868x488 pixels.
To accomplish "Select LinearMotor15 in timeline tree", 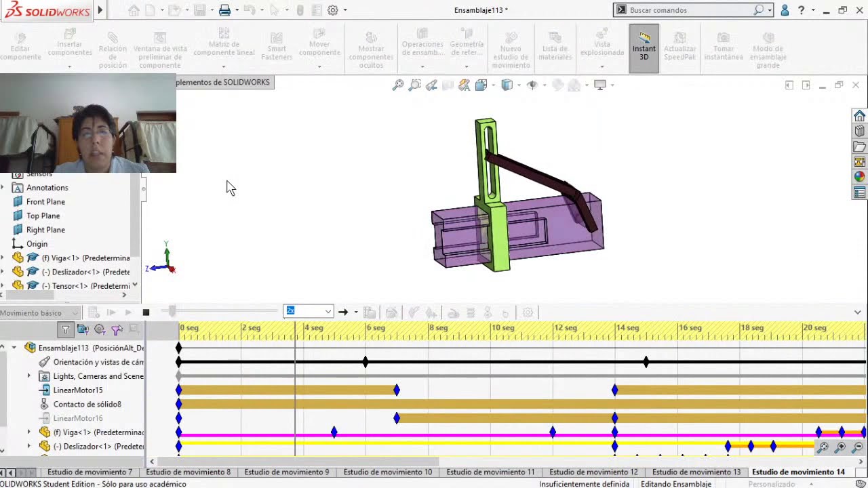I will click(78, 390).
